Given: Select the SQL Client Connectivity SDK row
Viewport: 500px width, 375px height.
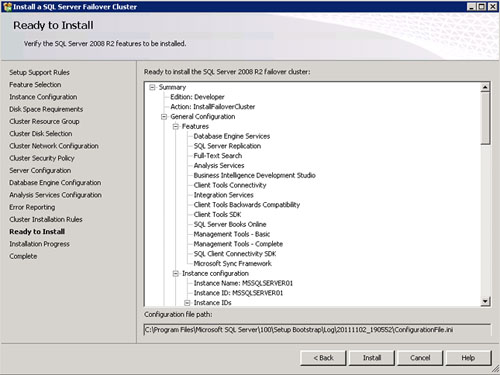Looking at the screenshot, I should click(235, 254).
